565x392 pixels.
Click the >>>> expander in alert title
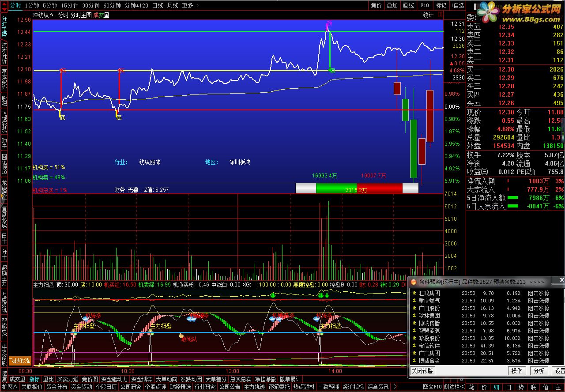pos(537,282)
